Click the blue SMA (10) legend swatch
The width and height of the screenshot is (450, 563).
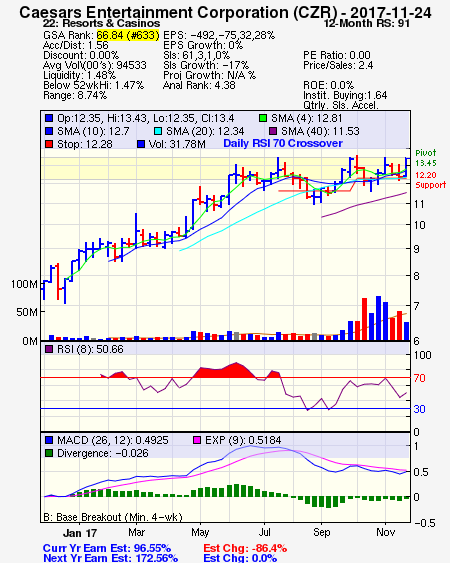(x=49, y=131)
